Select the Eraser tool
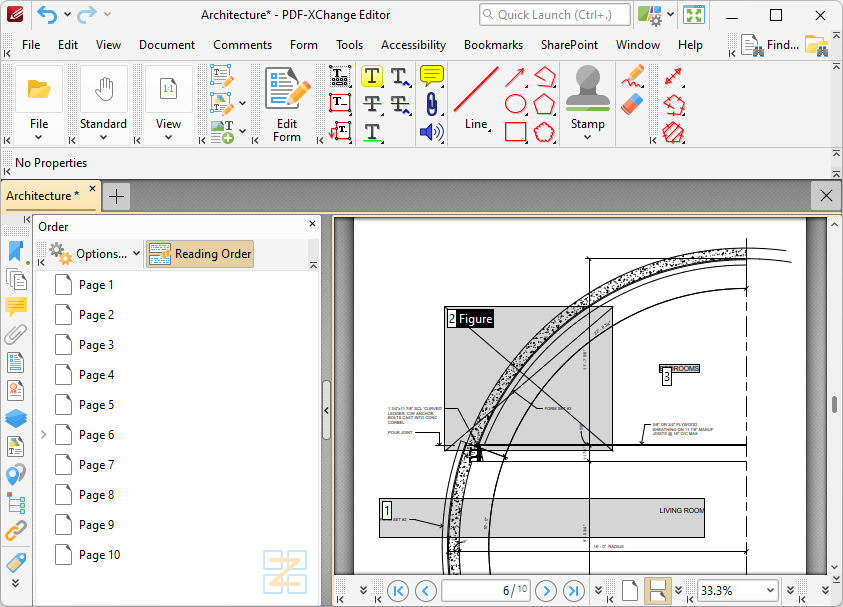This screenshot has height=607, width=843. coord(632,104)
